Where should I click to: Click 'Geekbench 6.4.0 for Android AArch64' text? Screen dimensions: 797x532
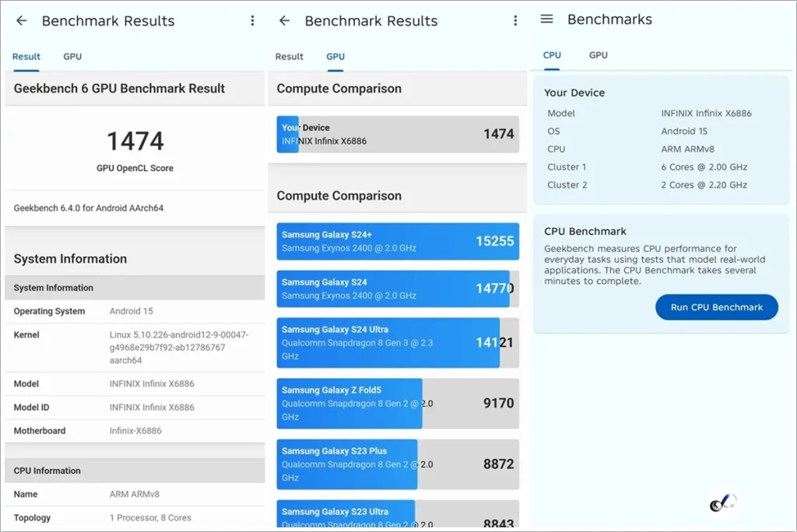click(89, 208)
